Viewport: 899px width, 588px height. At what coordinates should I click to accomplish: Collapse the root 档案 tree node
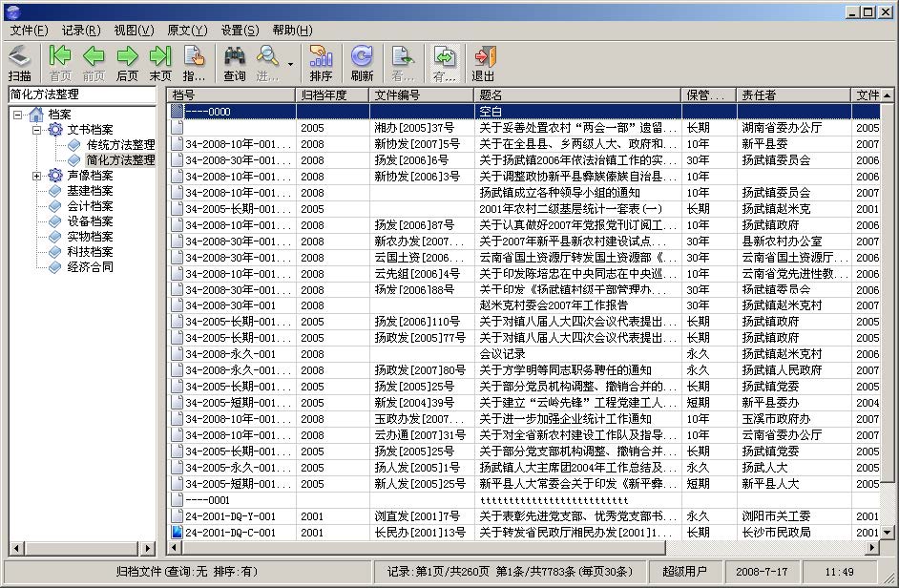(x=18, y=115)
